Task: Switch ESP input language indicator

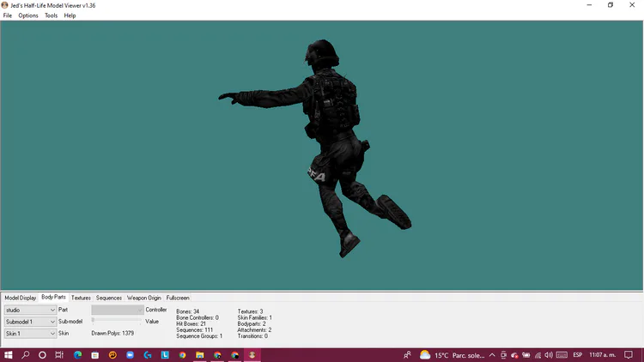Action: tap(578, 355)
